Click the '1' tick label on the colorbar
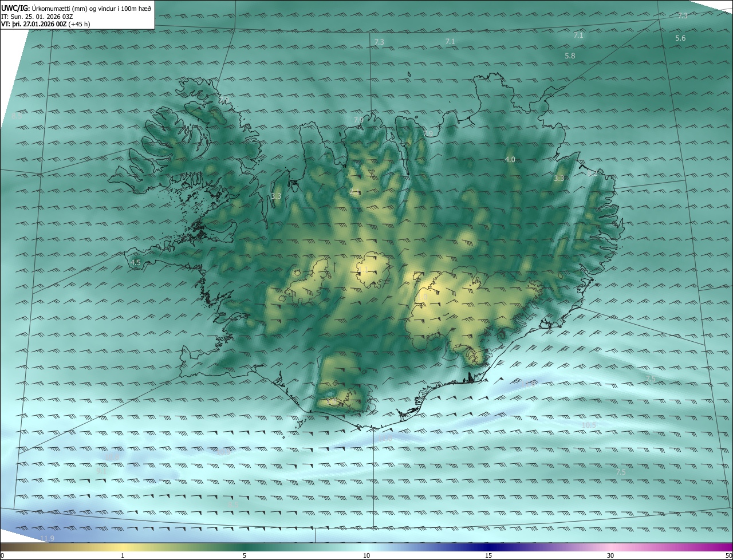This screenshot has height=560, width=733. coord(123,555)
